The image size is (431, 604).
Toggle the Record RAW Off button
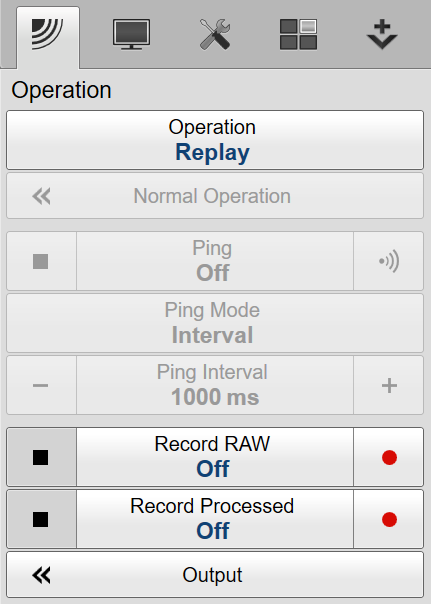coord(215,457)
